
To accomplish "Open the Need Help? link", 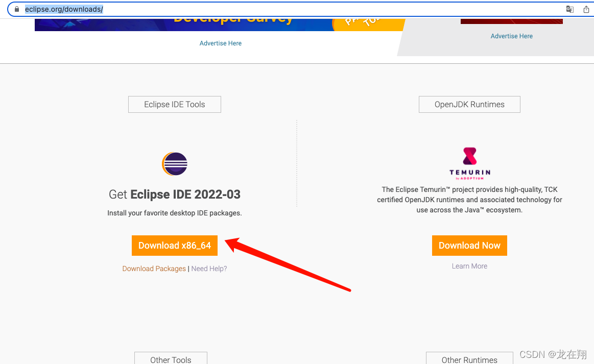I will pos(209,269).
